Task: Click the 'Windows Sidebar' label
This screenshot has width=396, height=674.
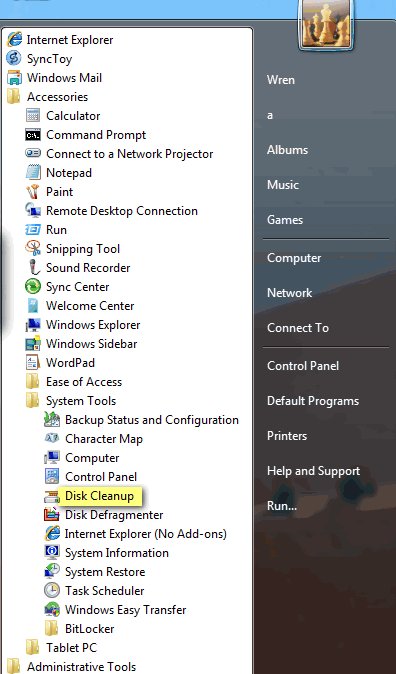Action: [x=92, y=343]
